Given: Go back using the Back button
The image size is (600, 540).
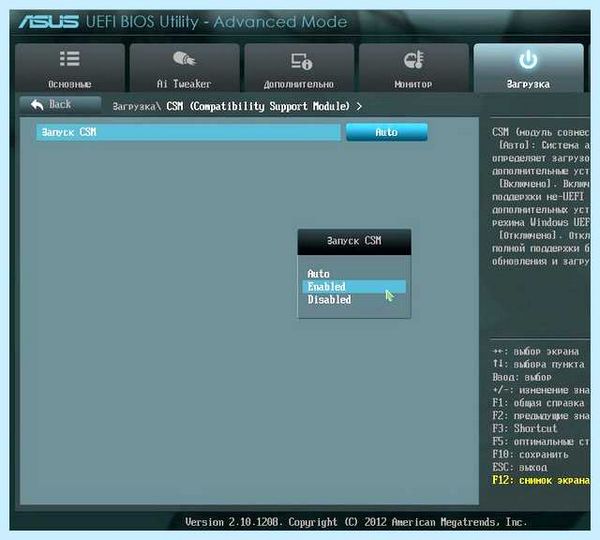Looking at the screenshot, I should click(x=60, y=104).
